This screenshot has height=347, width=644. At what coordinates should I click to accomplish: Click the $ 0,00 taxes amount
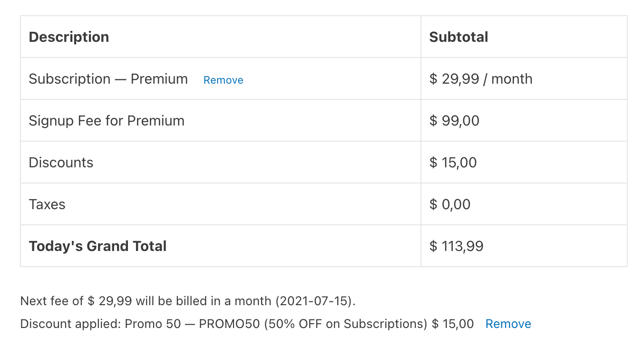[x=450, y=204]
